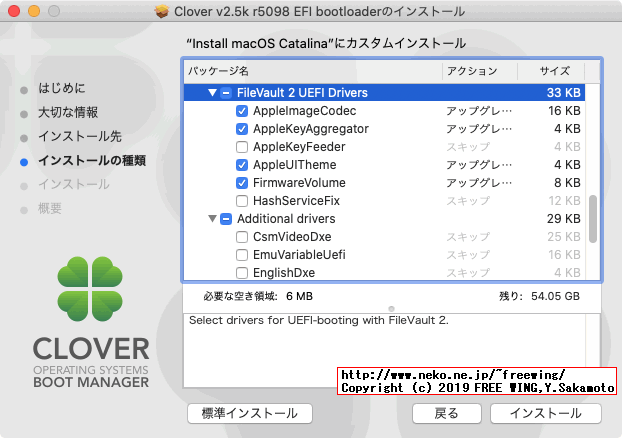Click the CsmVideoDxe package name
622x438 pixels.
pyautogui.click(x=292, y=237)
